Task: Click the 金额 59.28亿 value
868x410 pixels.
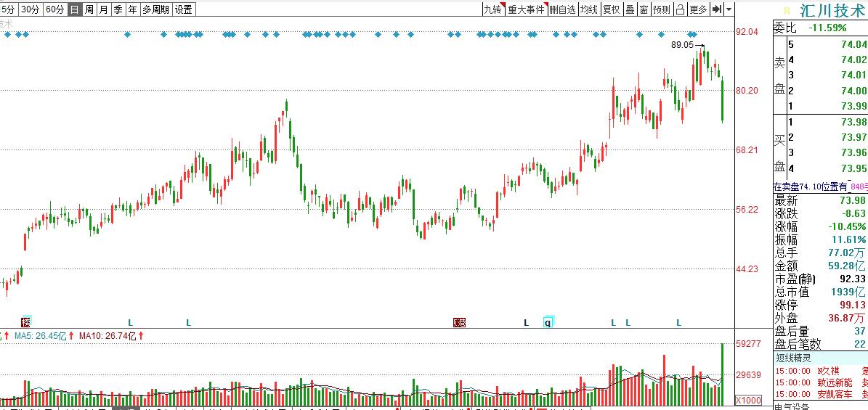Action: pyautogui.click(x=848, y=266)
